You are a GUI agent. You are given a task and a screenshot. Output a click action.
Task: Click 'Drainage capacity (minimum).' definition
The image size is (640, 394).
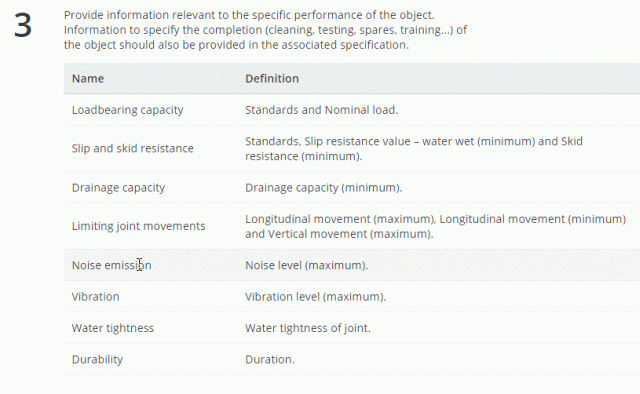(323, 187)
